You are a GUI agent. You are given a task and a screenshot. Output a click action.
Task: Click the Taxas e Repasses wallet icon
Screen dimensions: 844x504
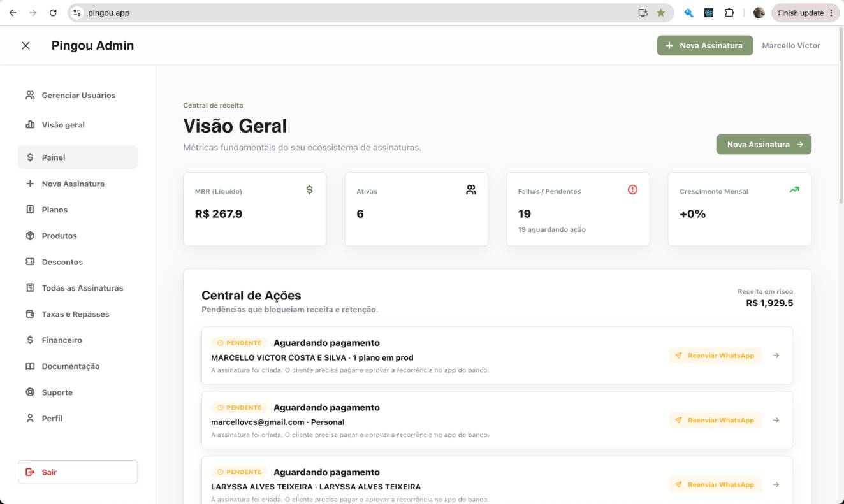point(30,314)
